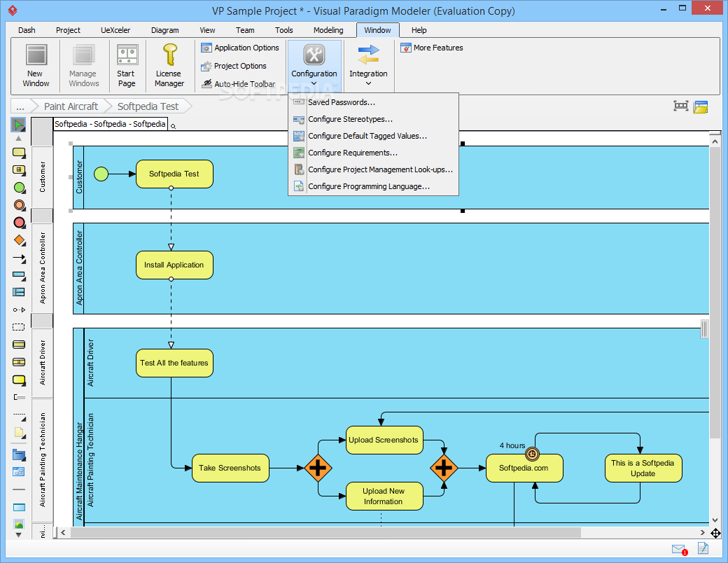Open the Dash ribbon tab
This screenshot has width=728, height=563.
[x=27, y=30]
